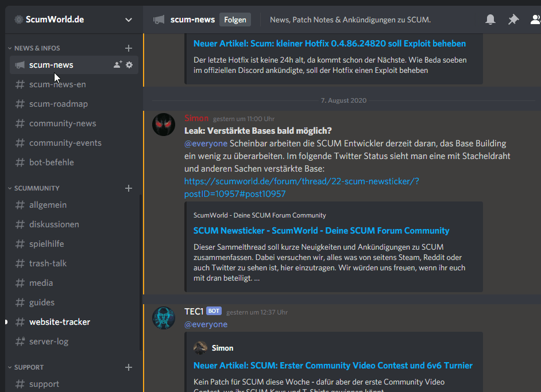541x392 pixels.
Task: Open the website-tracker channel
Action: [x=59, y=322]
